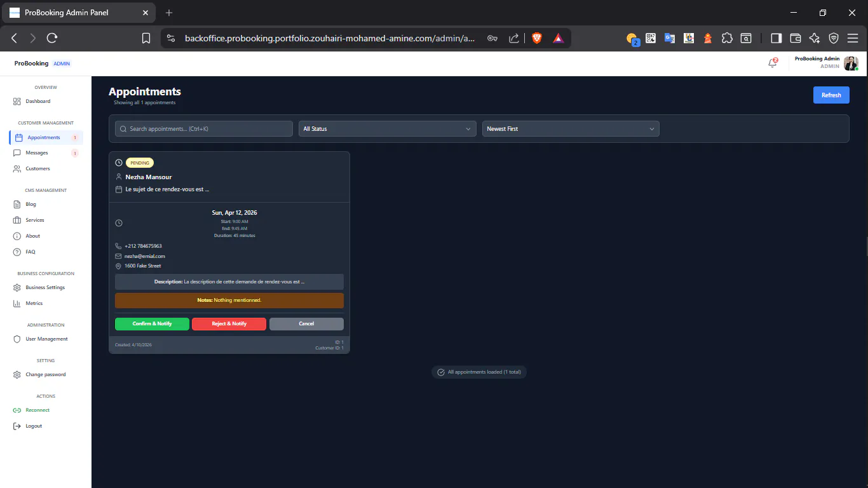Focus the Search appointments field

coord(204,129)
